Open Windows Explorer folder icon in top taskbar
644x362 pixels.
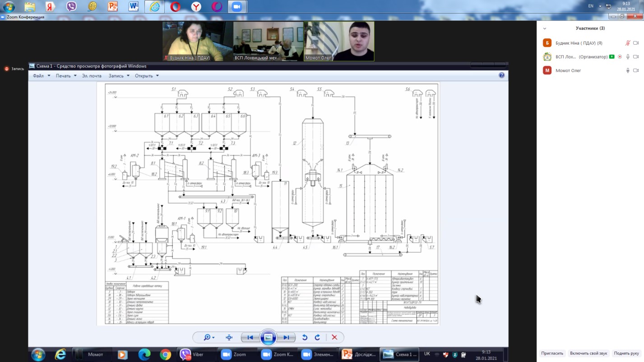tap(30, 7)
